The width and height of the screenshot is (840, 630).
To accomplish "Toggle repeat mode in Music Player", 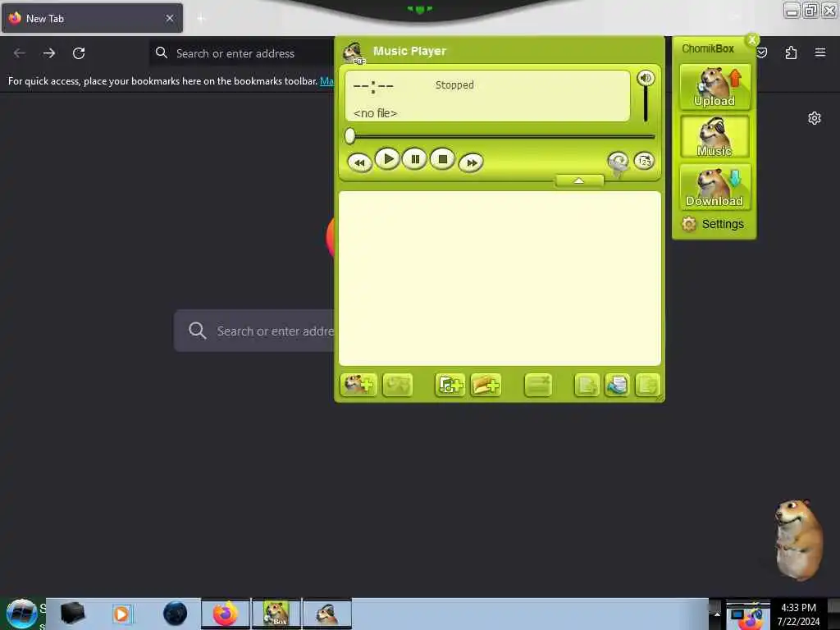I will click(618, 162).
